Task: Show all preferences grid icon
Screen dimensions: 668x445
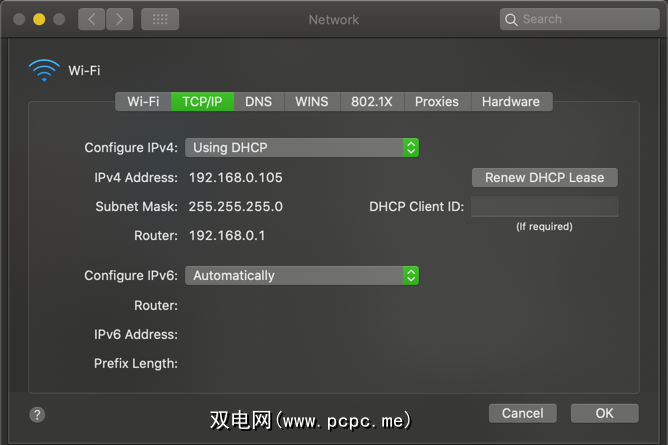Action: [160, 19]
